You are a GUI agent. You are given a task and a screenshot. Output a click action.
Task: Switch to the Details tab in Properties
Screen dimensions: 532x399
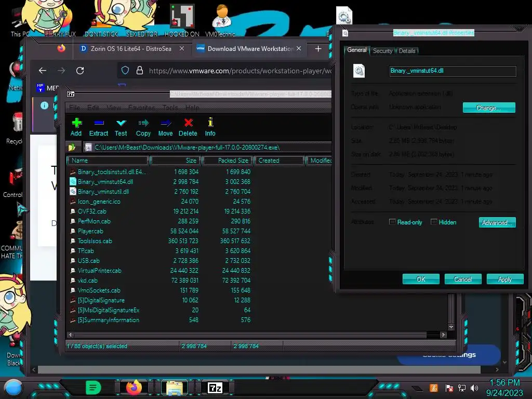(407, 51)
